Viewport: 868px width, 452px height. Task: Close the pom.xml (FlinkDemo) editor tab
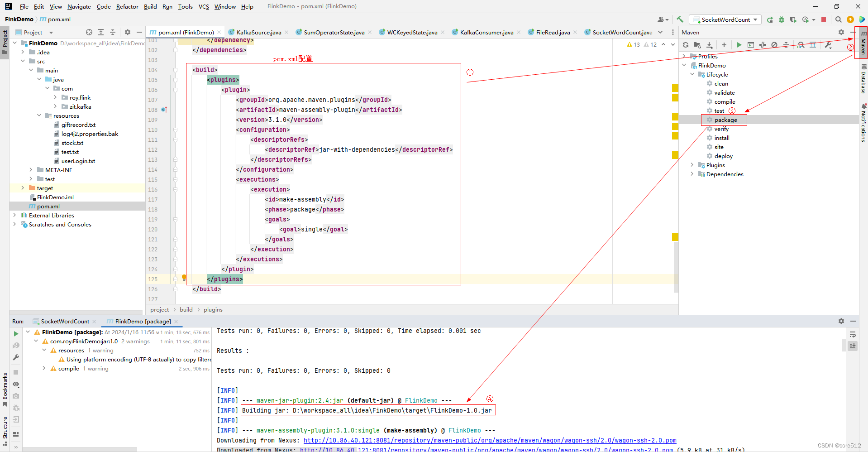(219, 32)
